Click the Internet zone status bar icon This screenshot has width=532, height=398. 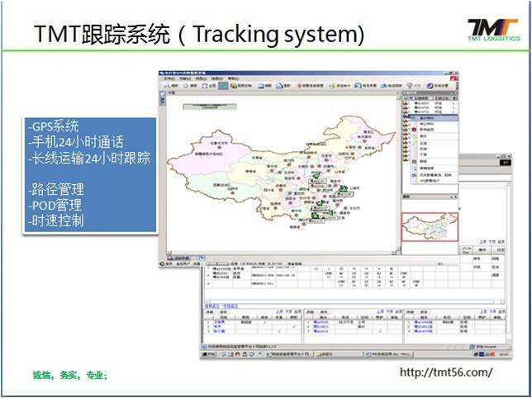(473, 347)
